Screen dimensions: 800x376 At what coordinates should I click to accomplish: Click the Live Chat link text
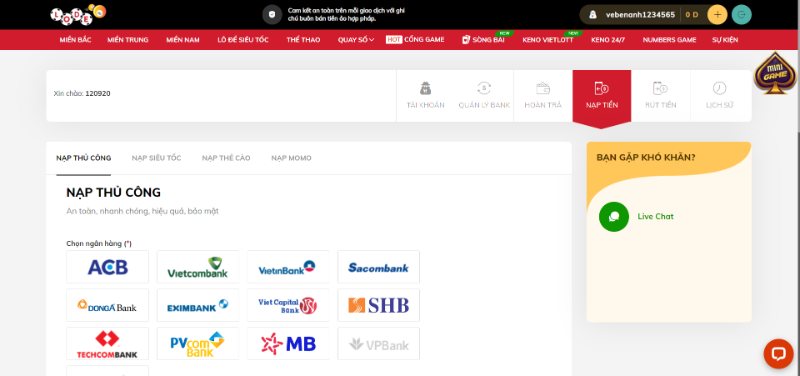(x=656, y=216)
